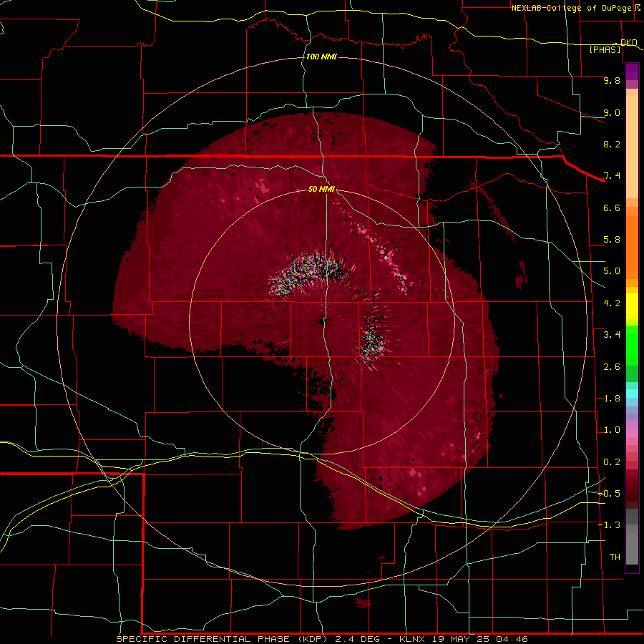Pick the cyan band on the color bar
This screenshot has width=644, height=644.
tap(632, 394)
